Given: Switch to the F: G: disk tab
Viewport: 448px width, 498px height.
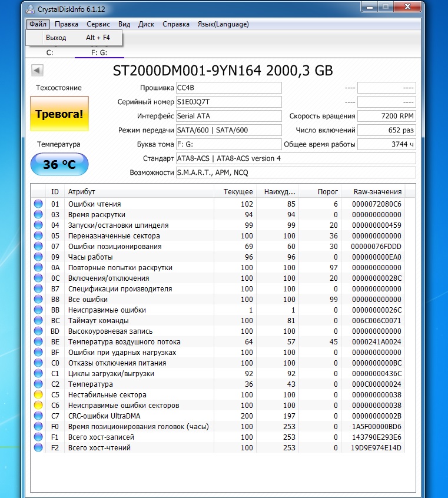Looking at the screenshot, I should [99, 52].
